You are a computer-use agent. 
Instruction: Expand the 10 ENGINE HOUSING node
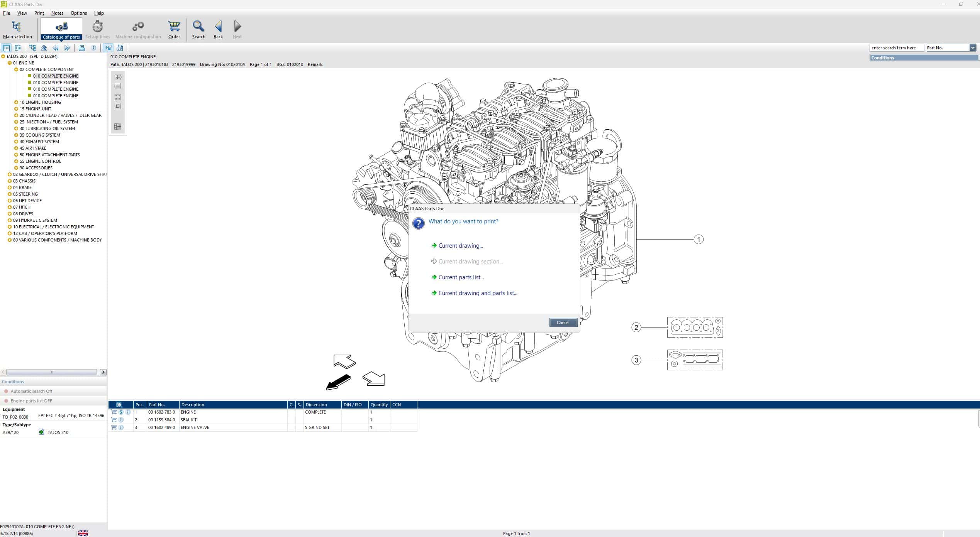(16, 102)
